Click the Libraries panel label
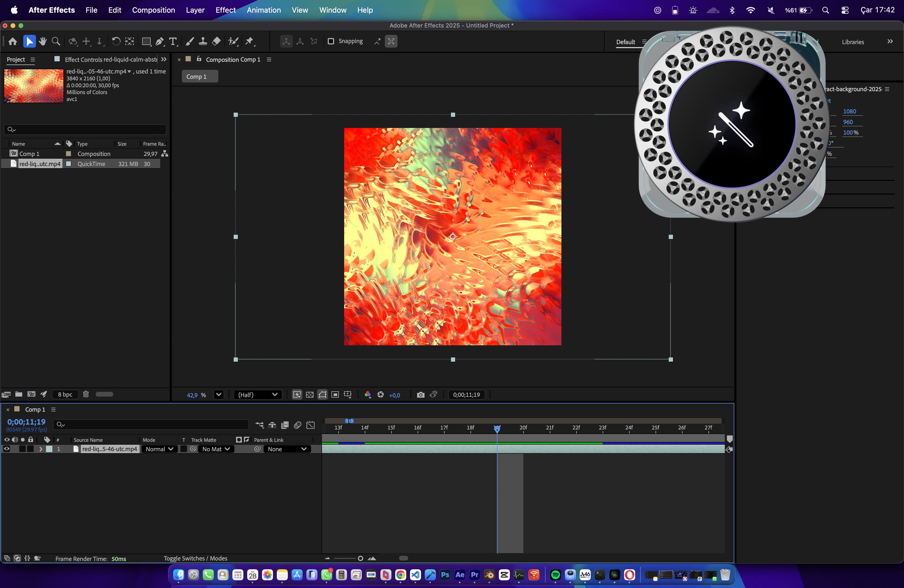 [x=853, y=42]
